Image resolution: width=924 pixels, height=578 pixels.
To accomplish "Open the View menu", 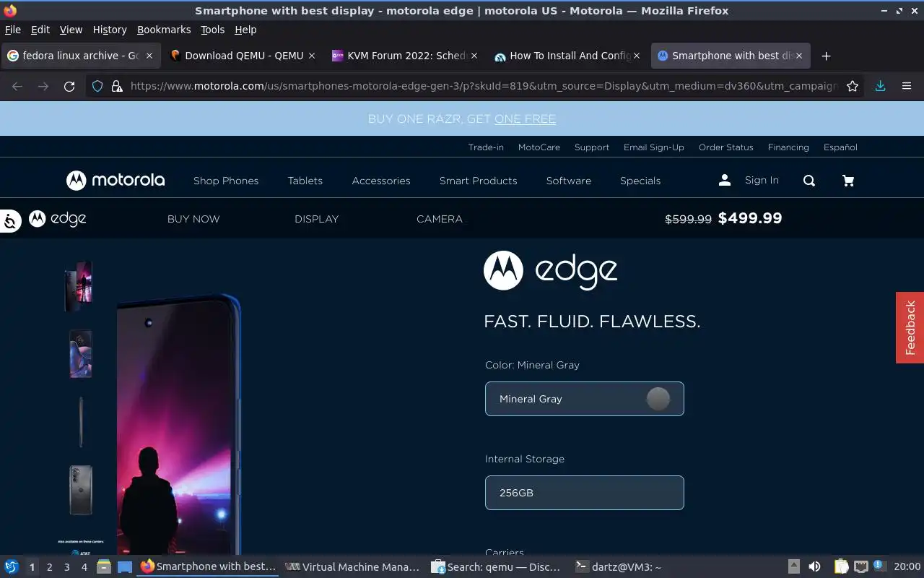I will pyautogui.click(x=71, y=30).
